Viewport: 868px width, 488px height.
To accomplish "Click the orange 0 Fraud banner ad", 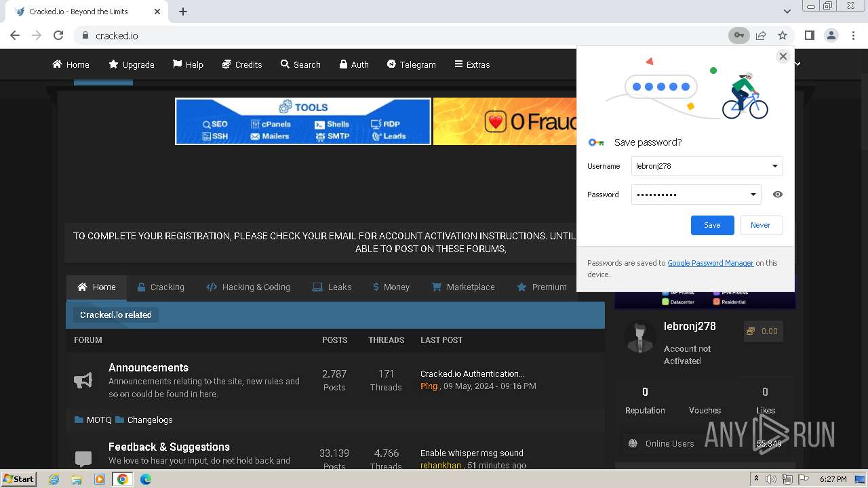I will tap(505, 121).
